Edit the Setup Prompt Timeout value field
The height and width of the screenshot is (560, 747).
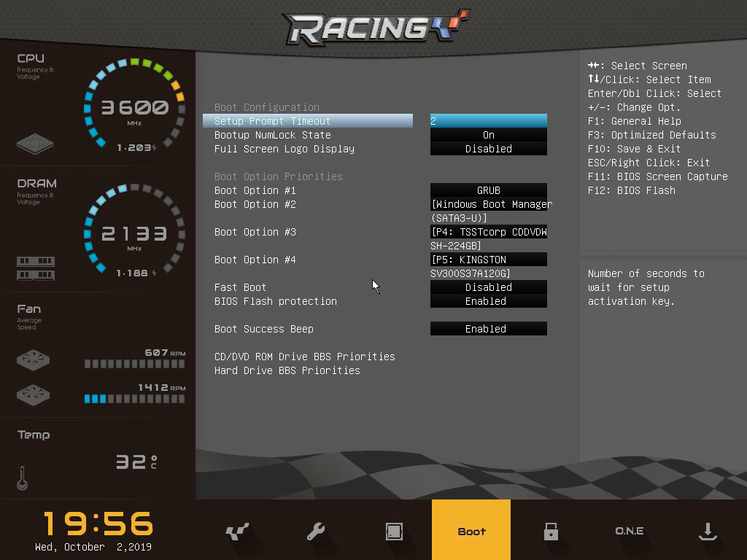[488, 120]
